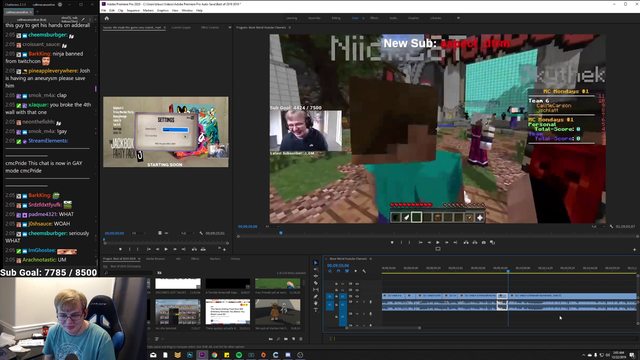This screenshot has height=360, width=640.
Task: Click the timeline playhead marker
Action: 508,271
